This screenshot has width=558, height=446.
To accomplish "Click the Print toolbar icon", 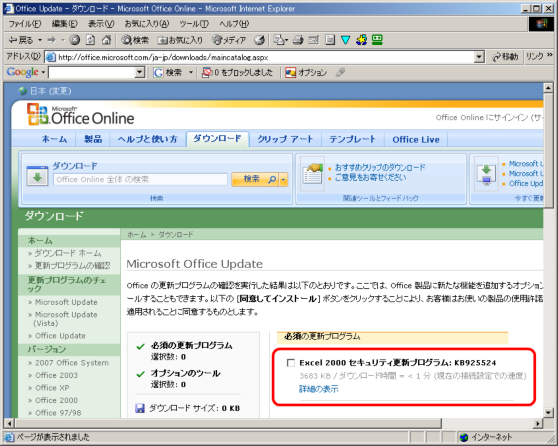I will pos(298,40).
